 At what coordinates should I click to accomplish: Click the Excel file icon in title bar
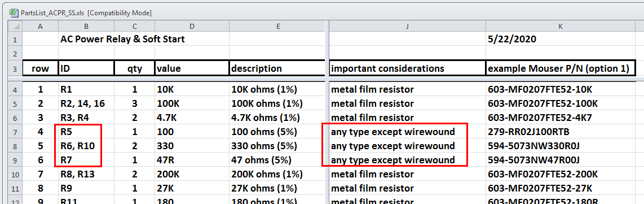13,13
